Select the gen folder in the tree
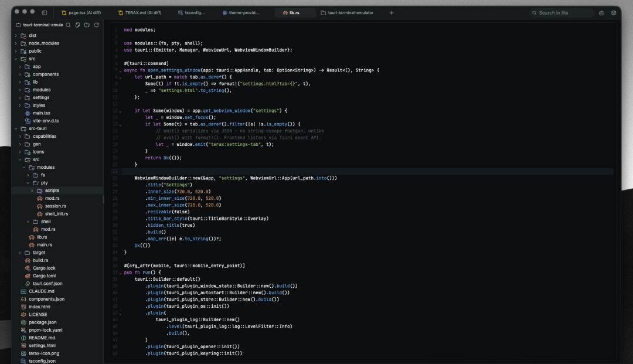Viewport: 633px width, 364px height. (37, 144)
